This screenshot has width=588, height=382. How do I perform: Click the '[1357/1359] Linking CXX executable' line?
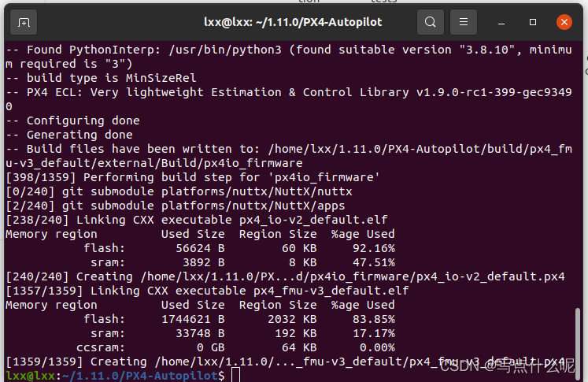207,291
